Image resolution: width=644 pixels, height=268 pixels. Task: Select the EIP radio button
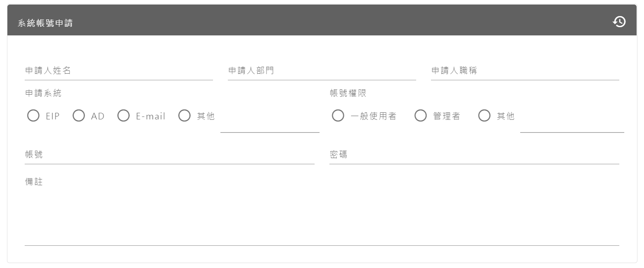pyautogui.click(x=33, y=116)
